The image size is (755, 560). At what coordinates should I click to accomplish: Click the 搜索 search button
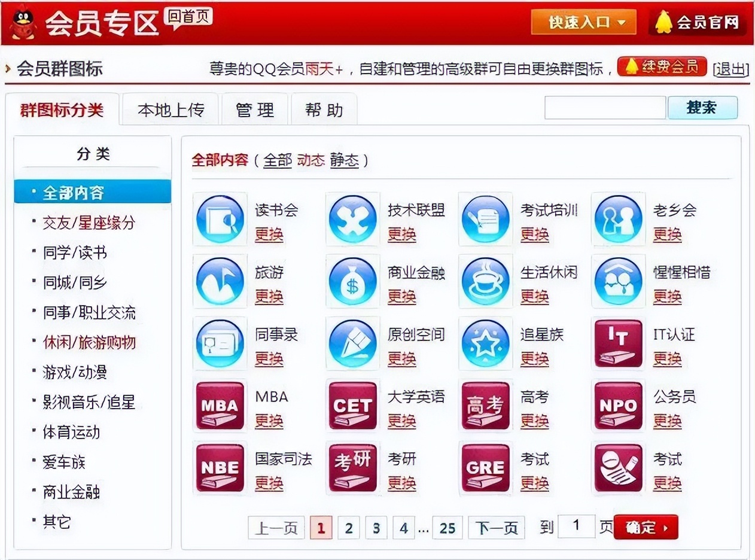click(703, 108)
